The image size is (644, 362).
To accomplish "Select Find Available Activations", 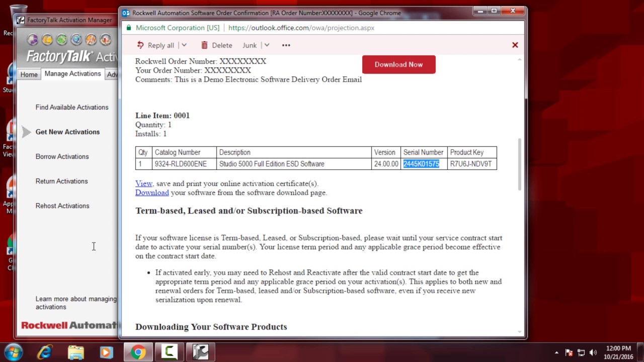I will pyautogui.click(x=72, y=107).
